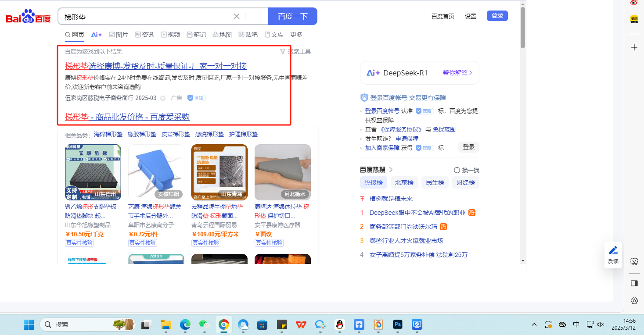644x335 pixels.
Task: Switch to the 图片 tab
Action: click(x=119, y=35)
